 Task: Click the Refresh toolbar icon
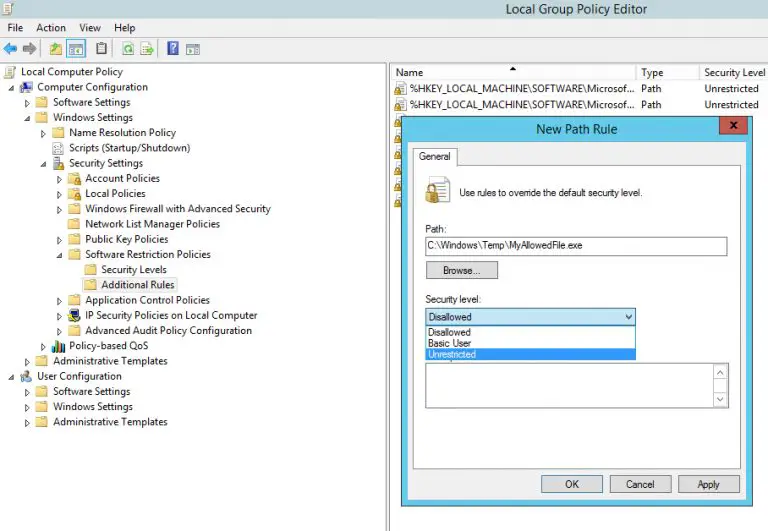pyautogui.click(x=128, y=48)
